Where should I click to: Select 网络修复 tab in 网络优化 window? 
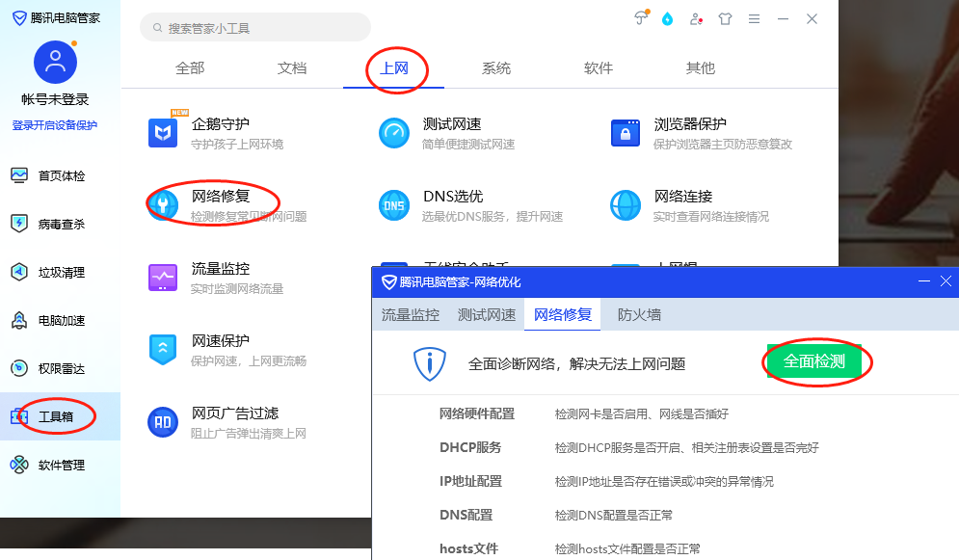click(x=563, y=315)
